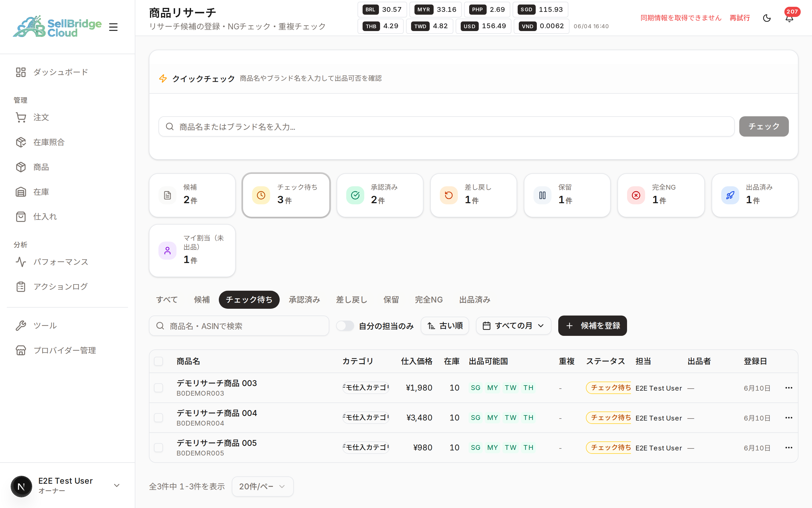Screen dimensions: 812x508
Task: Click the ASIN B0DEMOR005 text
Action: coord(200,453)
